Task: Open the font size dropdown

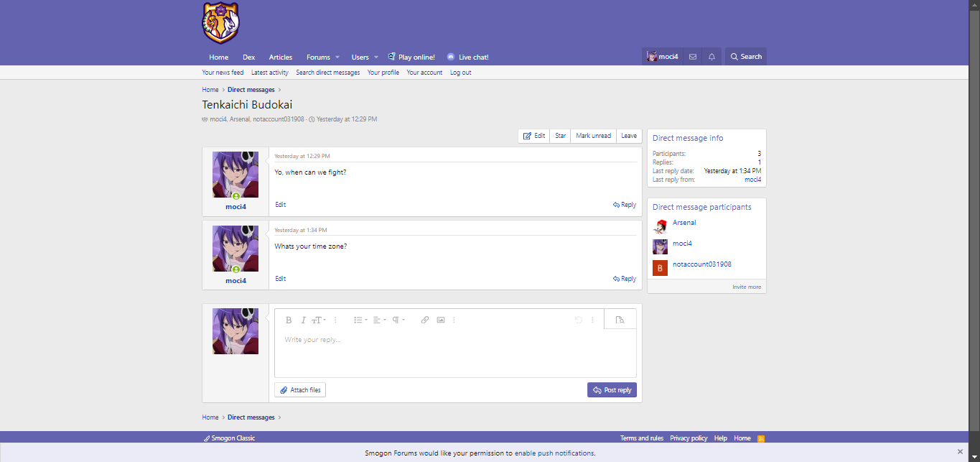Action: [319, 320]
